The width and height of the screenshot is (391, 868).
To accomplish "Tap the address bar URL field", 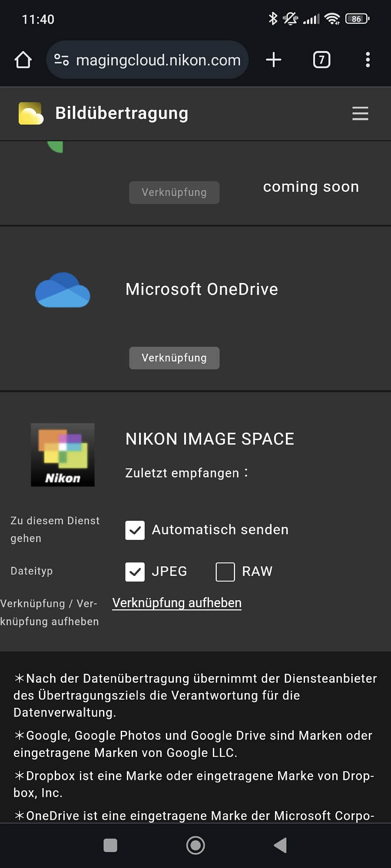I will pos(158,60).
